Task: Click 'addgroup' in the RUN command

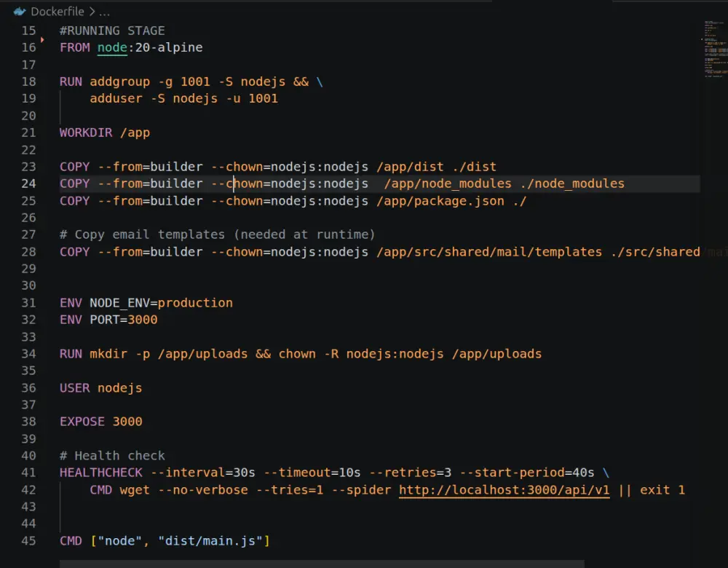Action: tap(120, 82)
